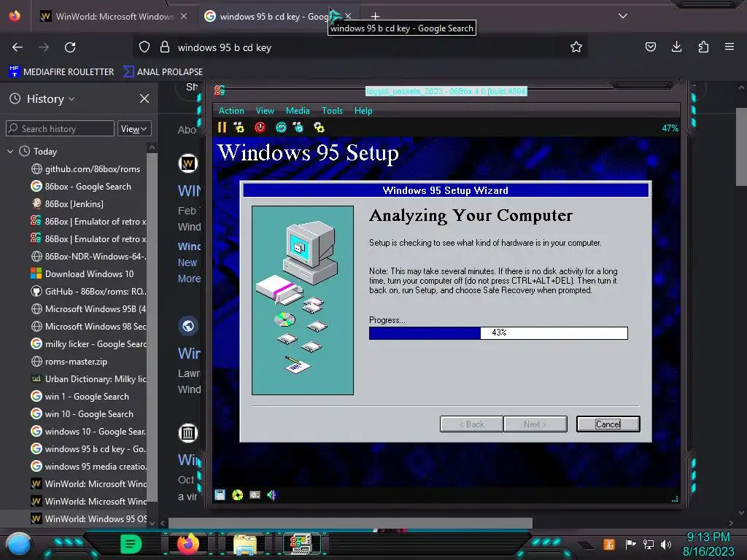Open the 86Box Tools menu
747x560 pixels.
click(332, 111)
